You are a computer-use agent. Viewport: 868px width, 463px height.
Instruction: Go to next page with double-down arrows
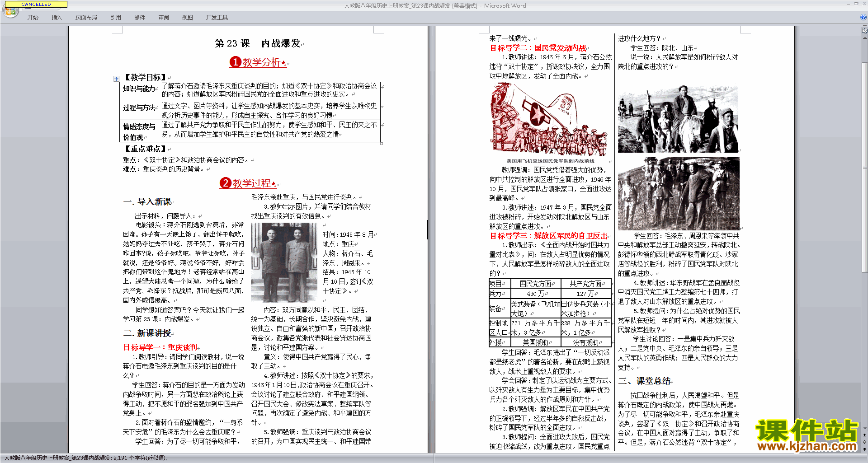pyautogui.click(x=865, y=449)
